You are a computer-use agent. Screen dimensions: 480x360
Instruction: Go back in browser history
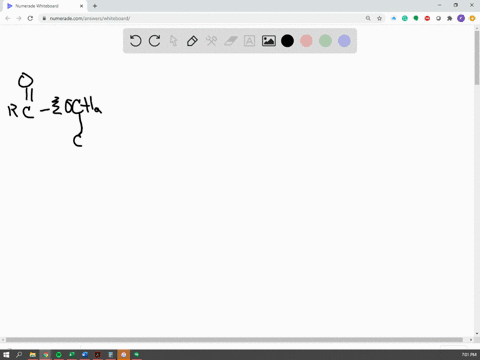(8, 18)
